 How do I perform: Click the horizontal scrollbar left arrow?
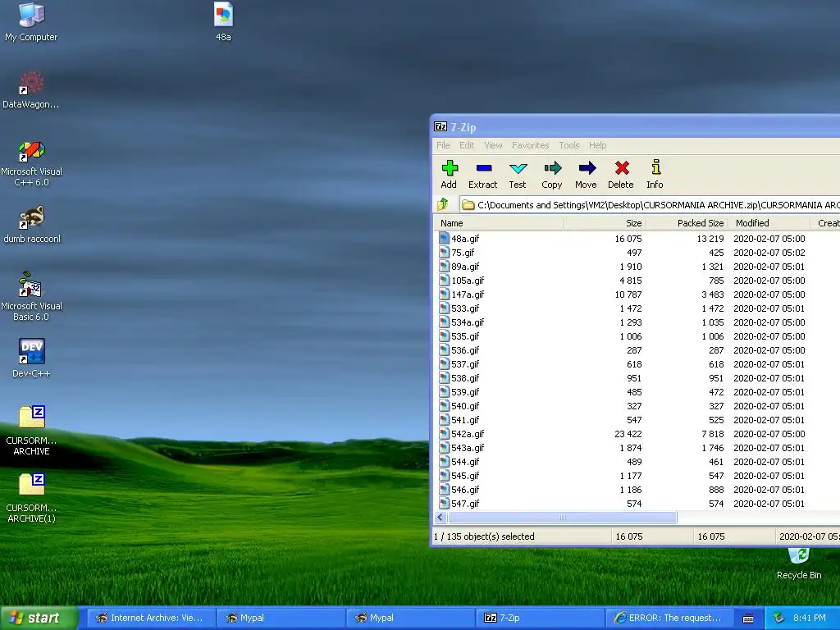pos(441,518)
